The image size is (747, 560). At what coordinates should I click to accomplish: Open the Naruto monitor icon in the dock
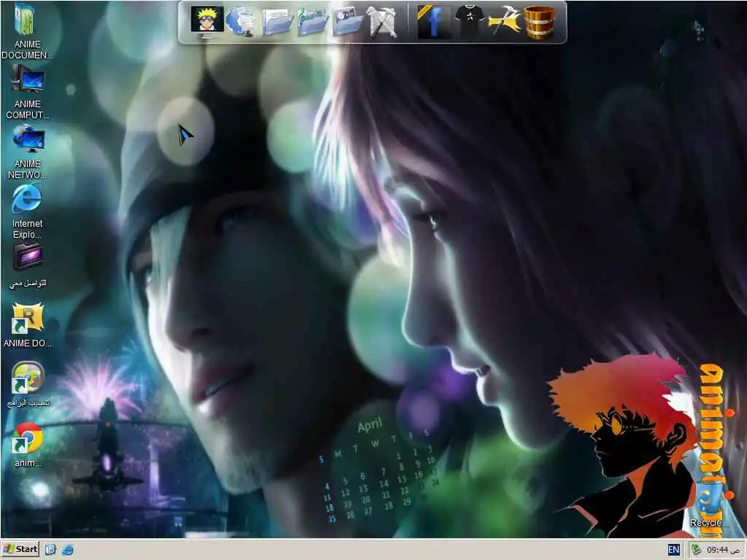point(207,21)
